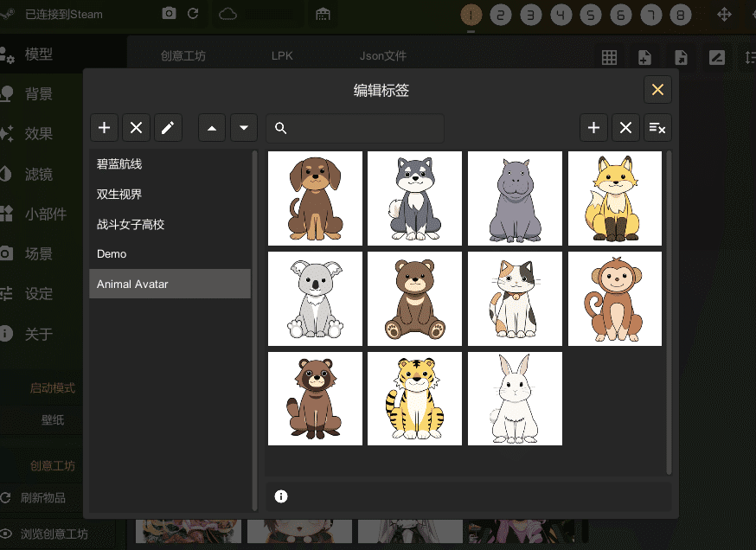This screenshot has width=756, height=550.
Task: Select the white rabbit avatar thumbnail
Action: 515,399
